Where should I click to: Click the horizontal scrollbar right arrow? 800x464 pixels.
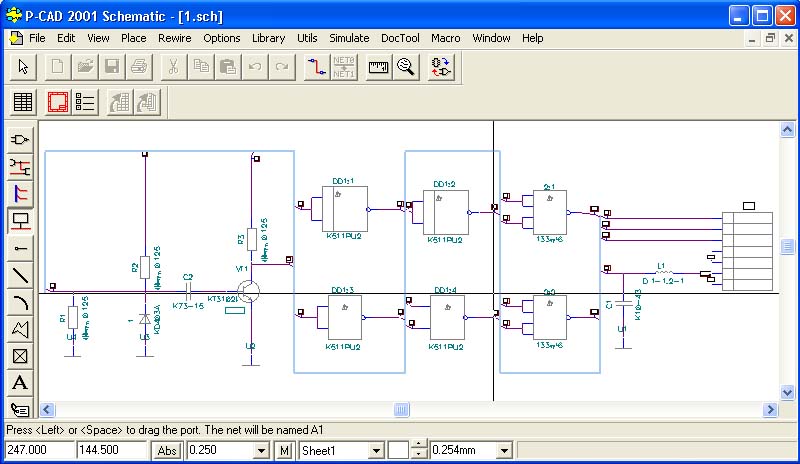(770, 409)
